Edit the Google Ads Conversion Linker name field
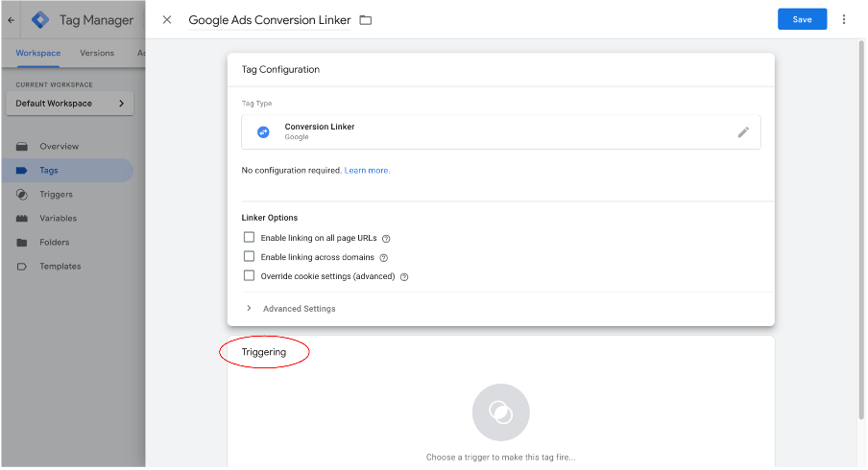Image resolution: width=868 pixels, height=470 pixels. 269,20
